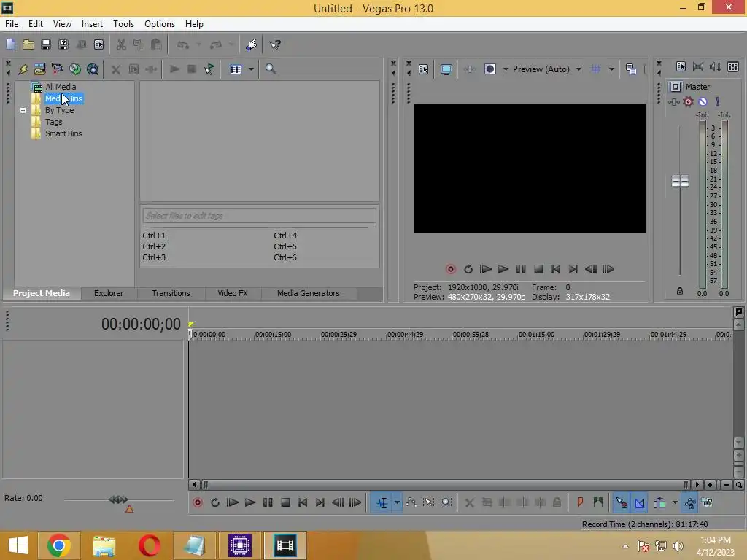Select the Smart Bins folder

pos(63,134)
